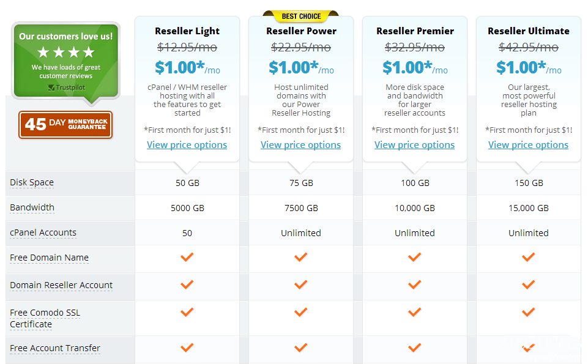Click the 45 Day Moneyback Guarantee badge

65,124
